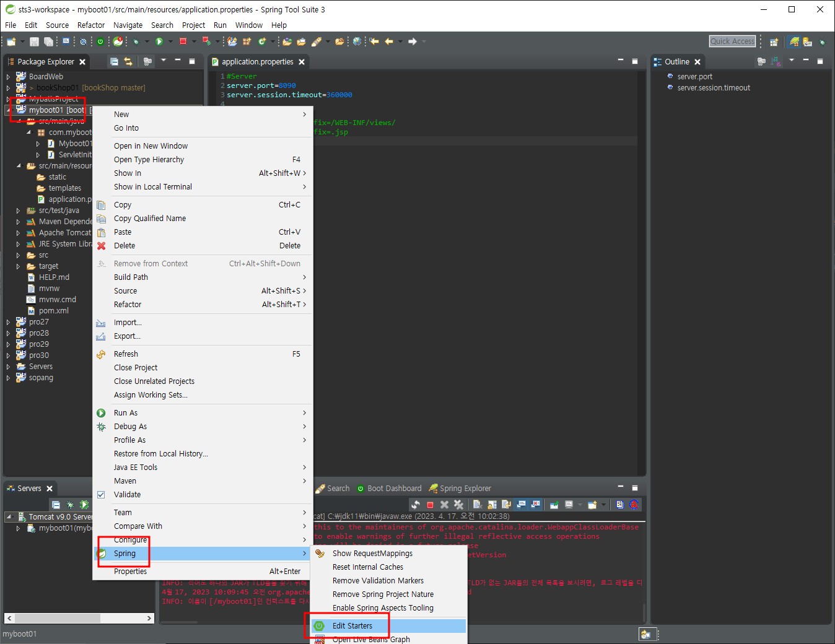Click the Relaunch icon in Console toolbar
The width and height of the screenshot is (835, 644).
[416, 505]
